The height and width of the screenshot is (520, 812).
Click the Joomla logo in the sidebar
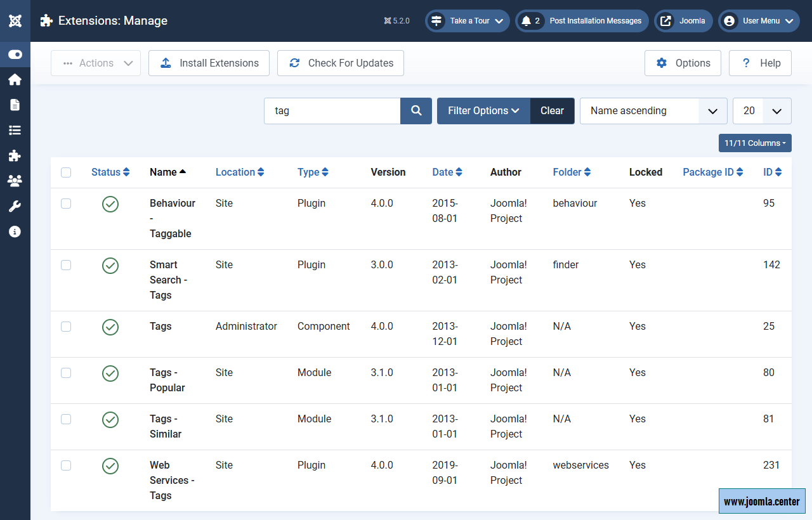click(15, 20)
